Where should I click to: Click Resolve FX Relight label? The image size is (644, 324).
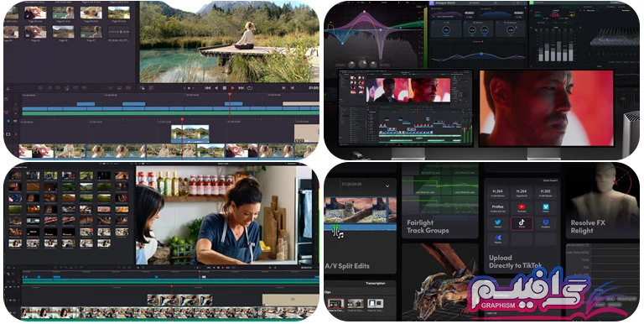tap(588, 227)
